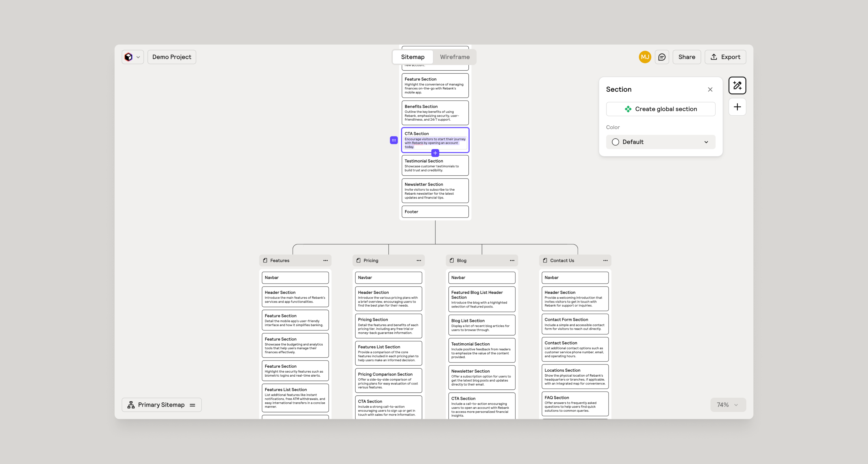Select the Pricing Section card
Image resolution: width=868 pixels, height=464 pixels.
pos(389,326)
